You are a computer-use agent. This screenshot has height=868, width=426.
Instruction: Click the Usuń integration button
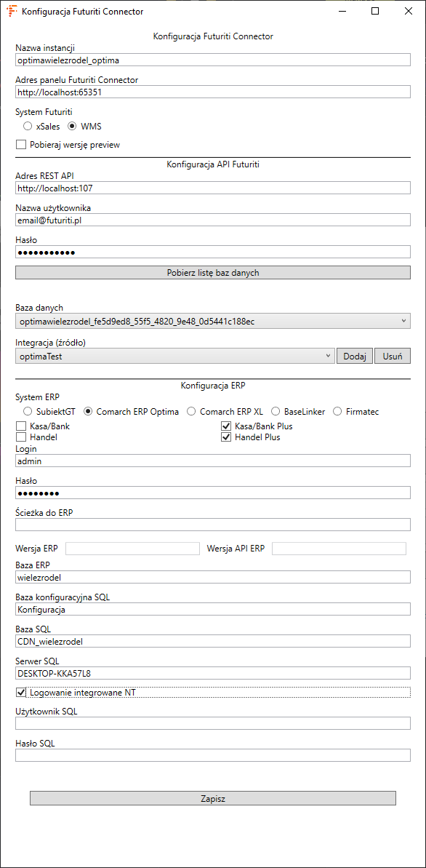(393, 356)
